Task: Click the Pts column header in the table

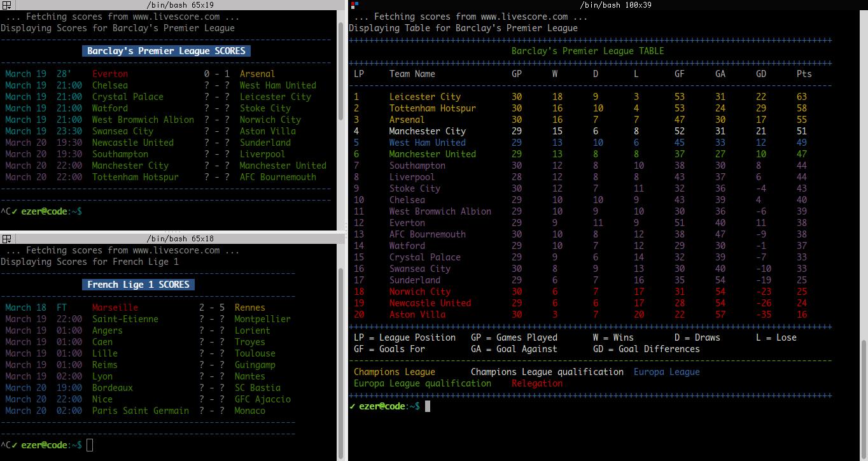Action: click(x=804, y=74)
